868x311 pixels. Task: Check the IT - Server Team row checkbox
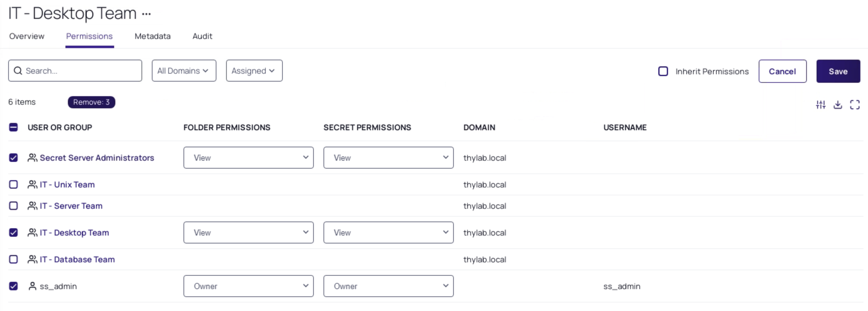click(13, 205)
